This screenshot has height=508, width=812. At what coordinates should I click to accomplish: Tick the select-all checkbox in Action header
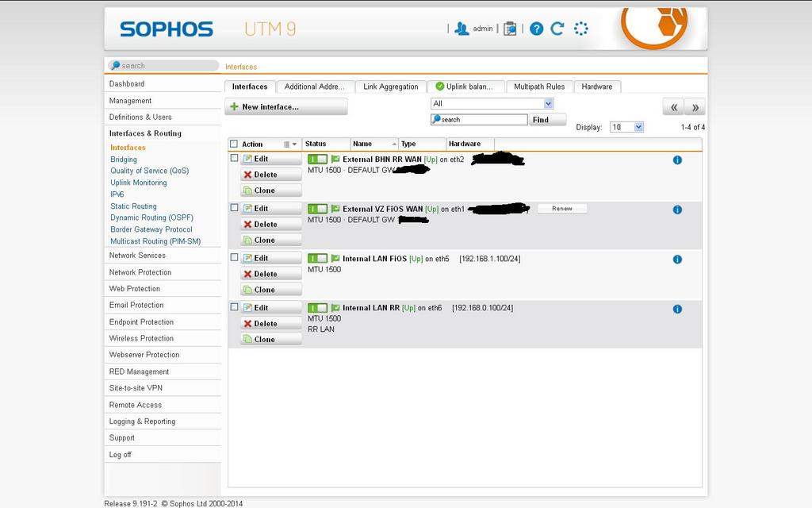point(234,144)
